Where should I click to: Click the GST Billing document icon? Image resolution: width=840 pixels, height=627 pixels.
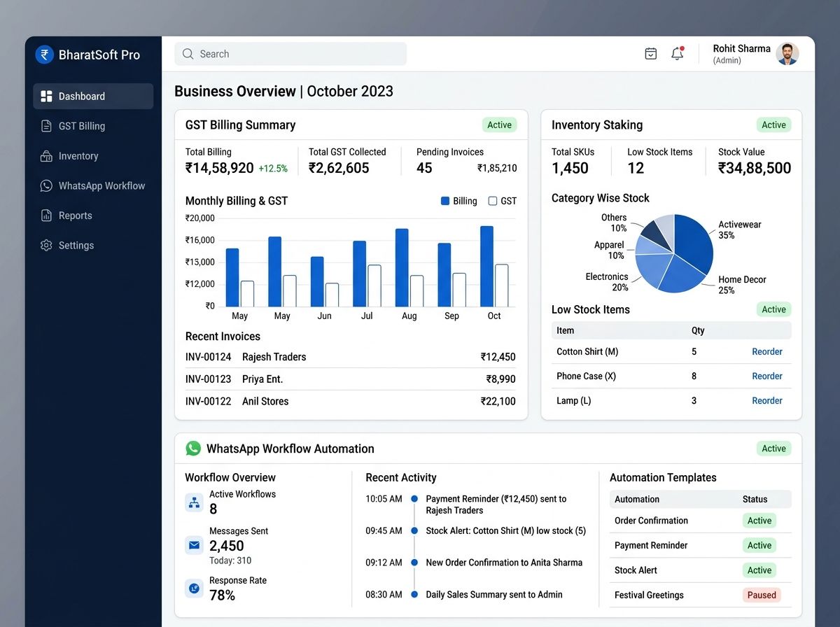click(x=46, y=126)
